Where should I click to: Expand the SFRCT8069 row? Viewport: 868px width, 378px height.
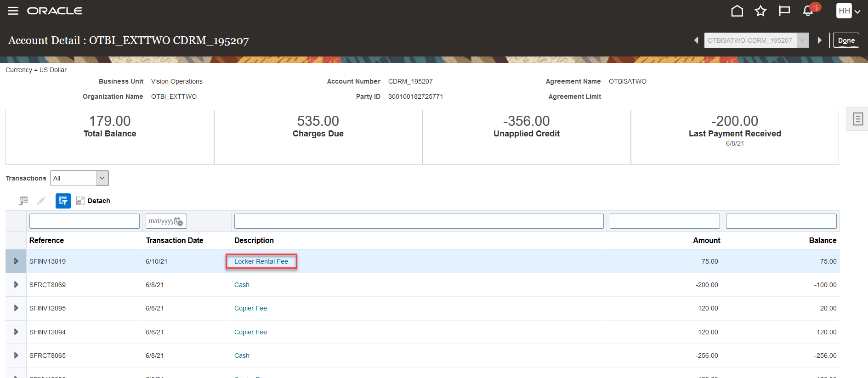pyautogui.click(x=16, y=285)
